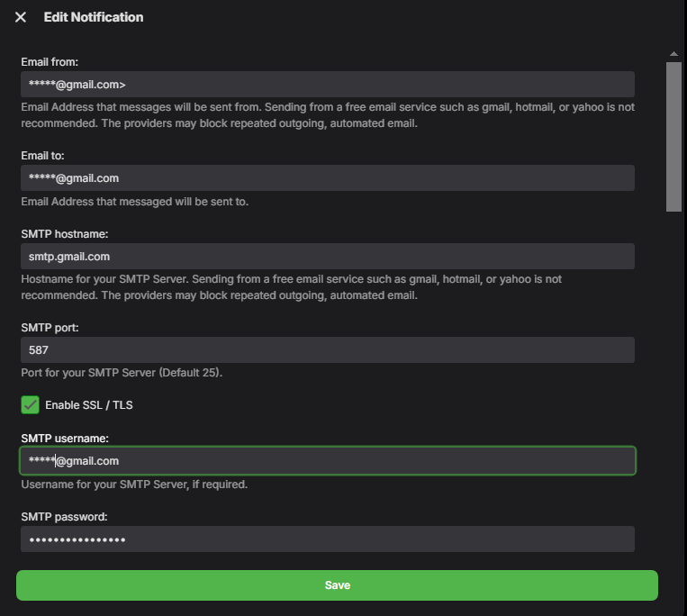Click the SMTP hostname field
Viewport: 687px width, 616px height.
click(328, 257)
